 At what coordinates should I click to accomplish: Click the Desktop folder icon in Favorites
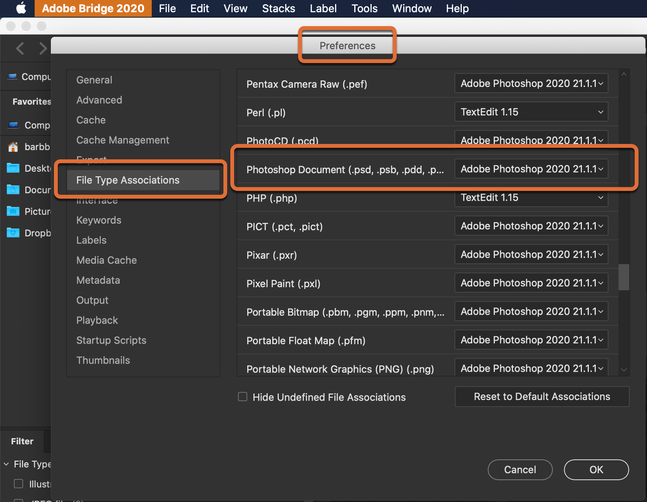pyautogui.click(x=14, y=168)
